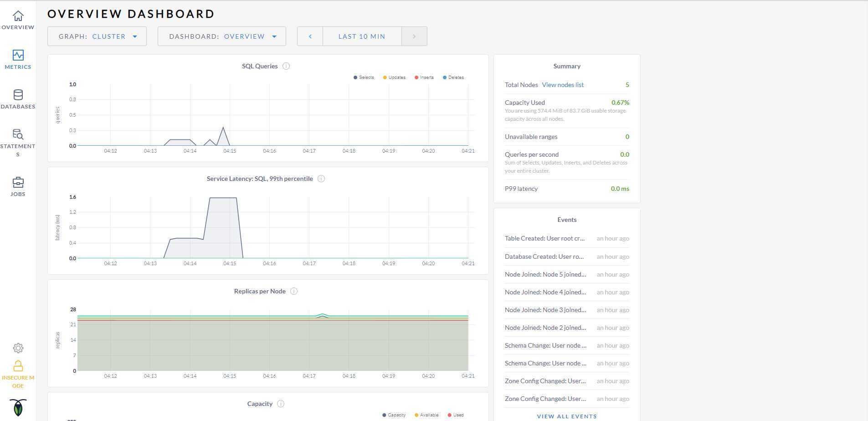Show info tooltip for Replicas per Node

294,291
